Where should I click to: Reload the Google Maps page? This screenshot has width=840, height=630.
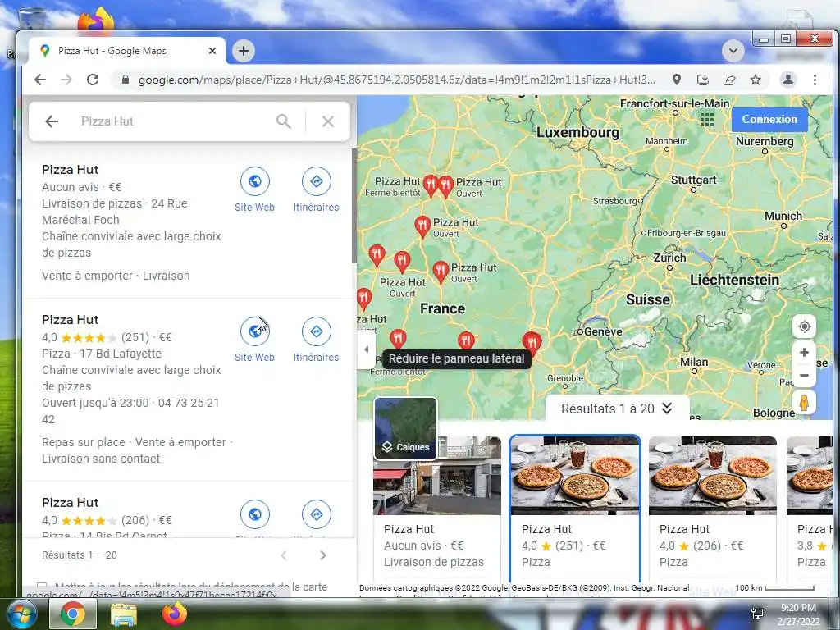93,80
